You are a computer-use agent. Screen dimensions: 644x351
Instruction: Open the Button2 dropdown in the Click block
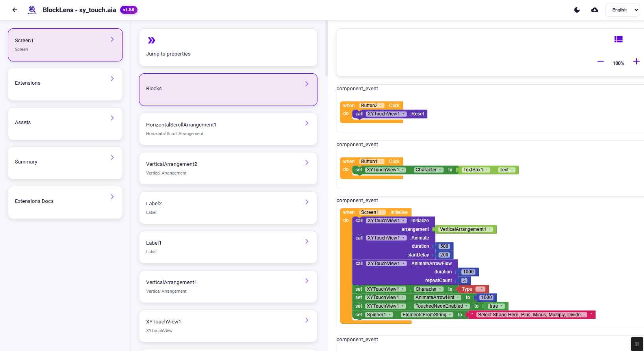(381, 106)
